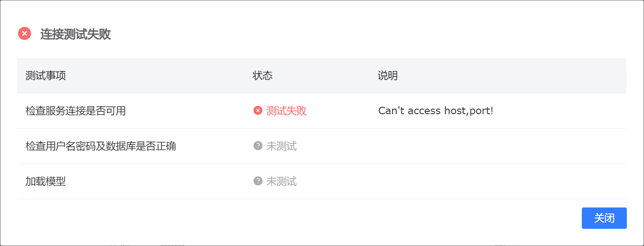The image size is (644, 246).
Task: Click the 关闭 button
Action: click(x=604, y=218)
